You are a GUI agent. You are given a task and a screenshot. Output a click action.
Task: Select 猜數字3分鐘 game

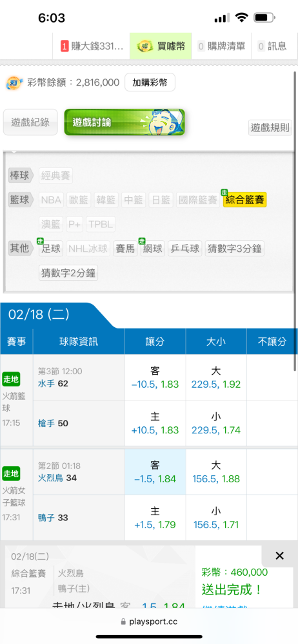pos(235,249)
